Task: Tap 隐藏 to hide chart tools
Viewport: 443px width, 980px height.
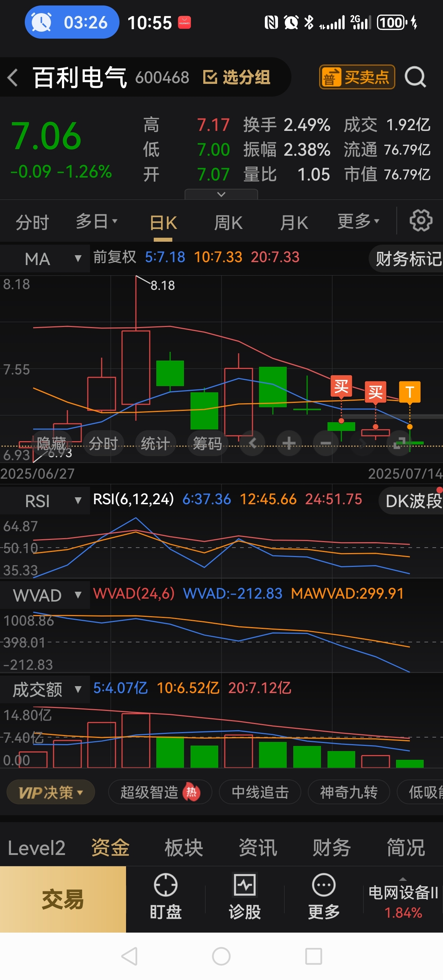Action: 52,443
